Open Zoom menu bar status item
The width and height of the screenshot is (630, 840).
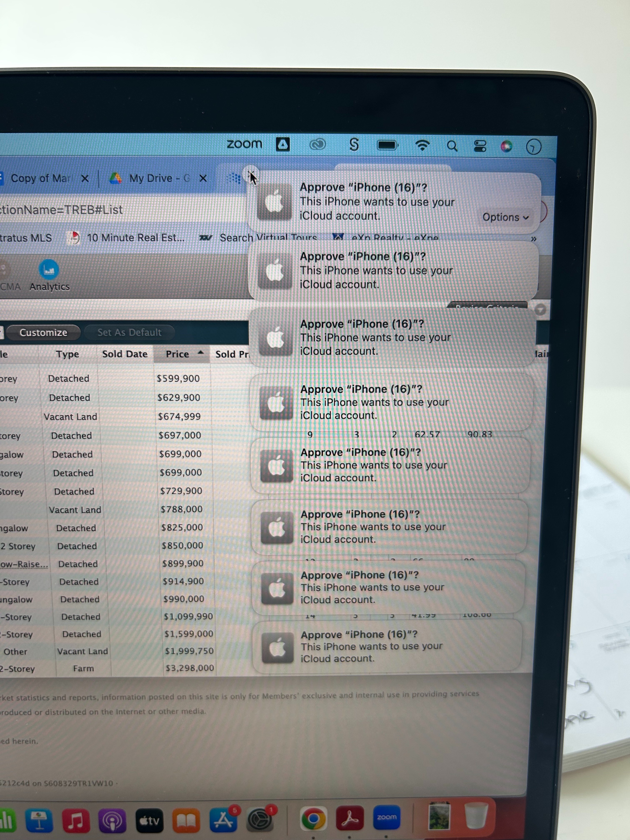point(245,144)
